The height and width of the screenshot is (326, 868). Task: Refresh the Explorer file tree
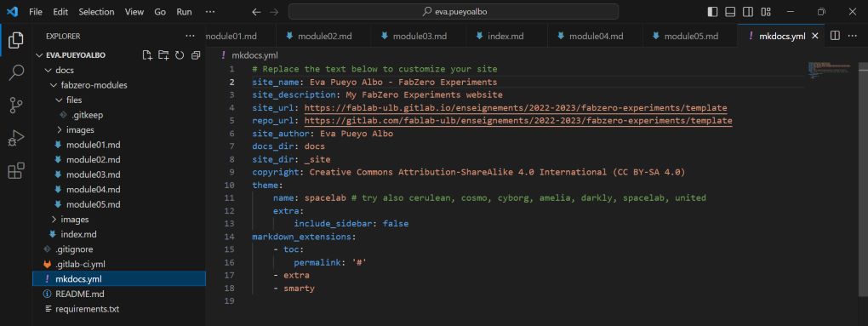(180, 54)
